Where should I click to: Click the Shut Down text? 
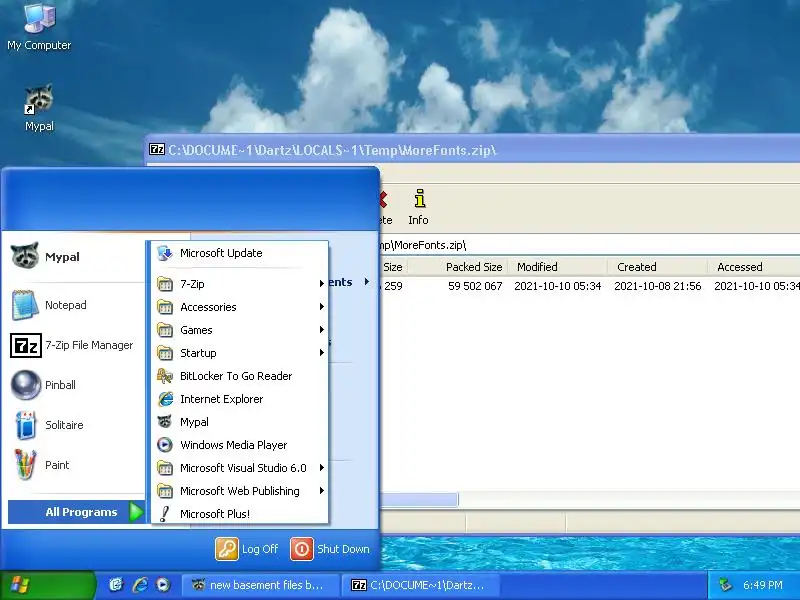[343, 549]
